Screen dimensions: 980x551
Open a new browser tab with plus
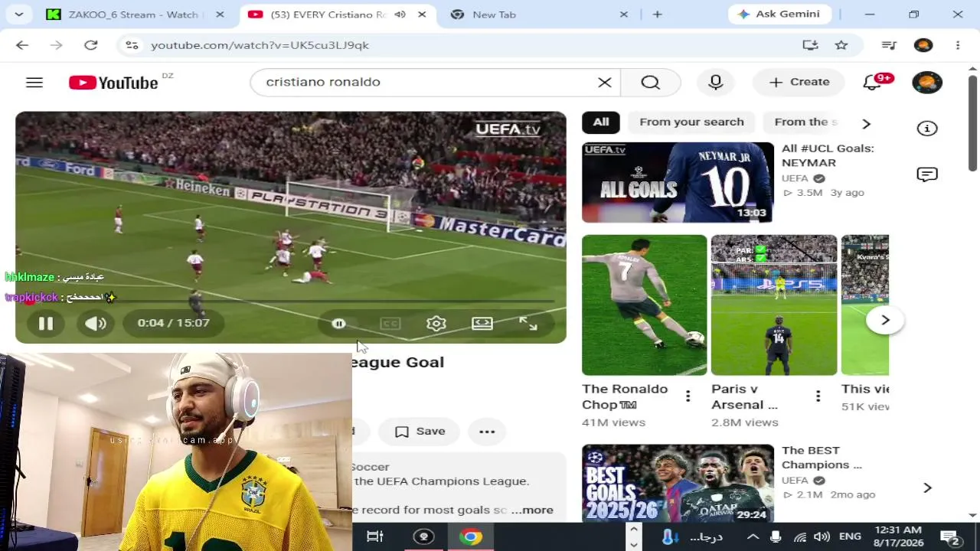coord(658,15)
